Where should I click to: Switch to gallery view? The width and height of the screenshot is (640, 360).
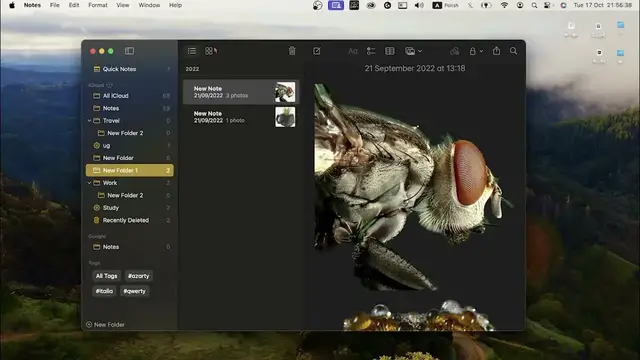point(209,51)
